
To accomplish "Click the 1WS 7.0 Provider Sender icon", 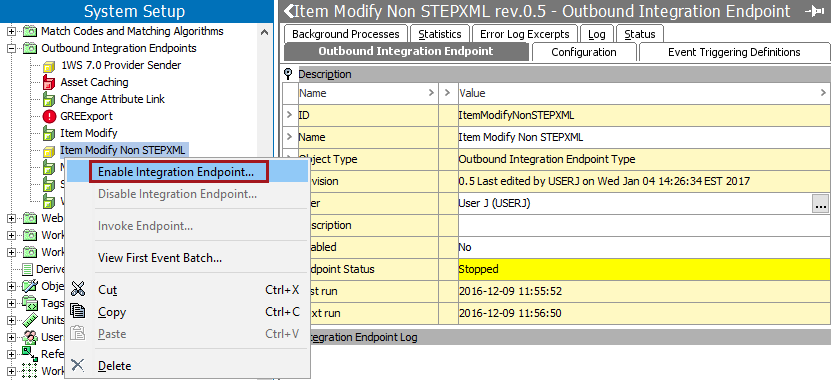I will tap(49, 65).
